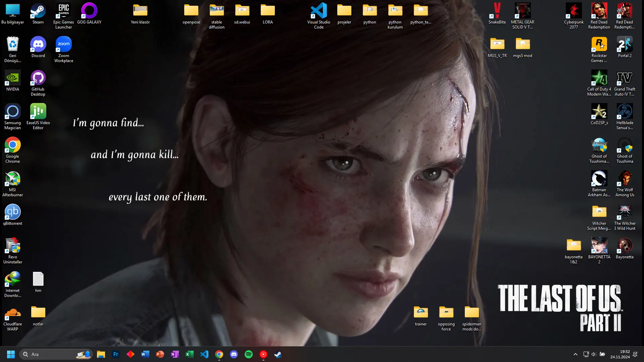Select the Internet Download Manager icon
Image resolution: width=644 pixels, height=362 pixels.
tap(12, 285)
